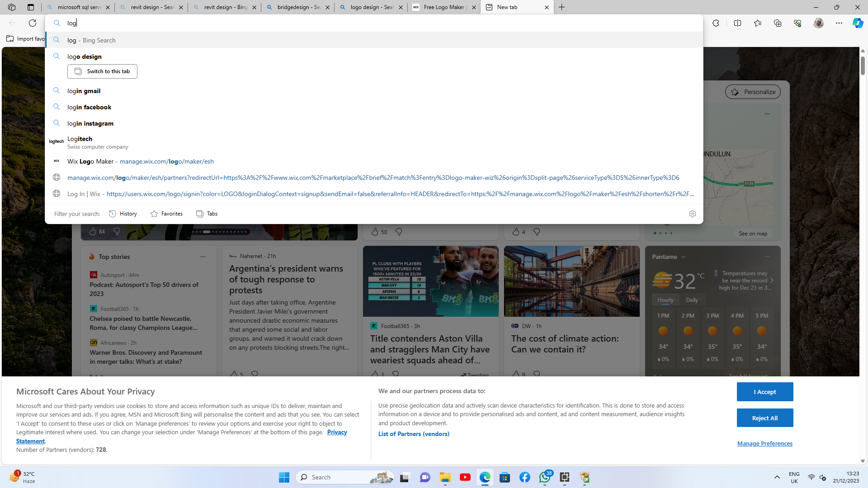The image size is (868, 488).
Task: Filter search by Tabs
Action: coord(207,214)
